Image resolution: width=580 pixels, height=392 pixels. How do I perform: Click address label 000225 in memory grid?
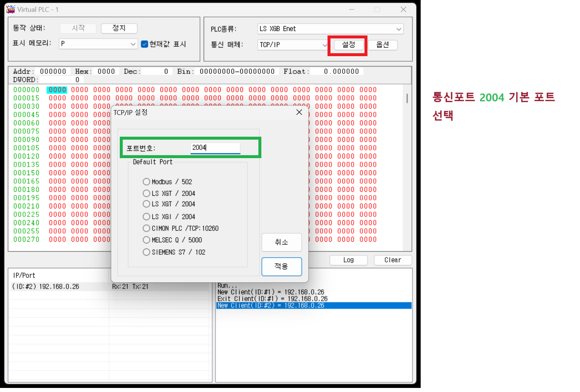(26, 215)
